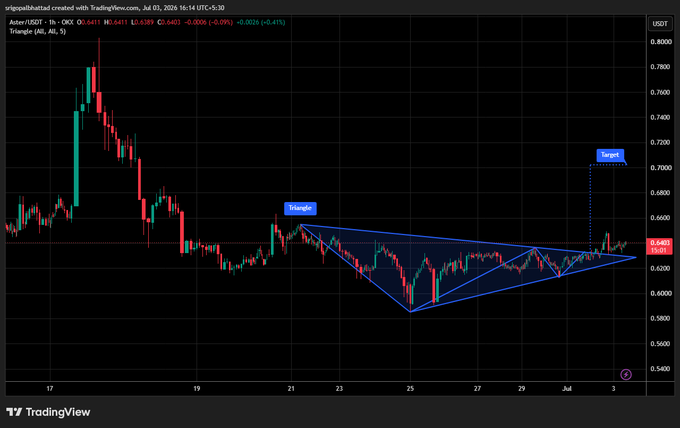
Task: Click the Triangle (All, All, 5) indicator legend
Action: tap(38, 31)
